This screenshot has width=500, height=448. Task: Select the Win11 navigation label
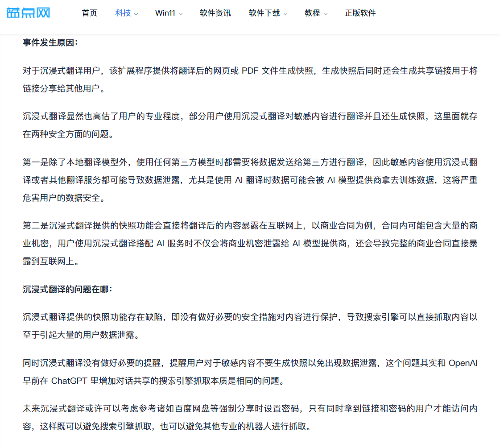click(165, 13)
